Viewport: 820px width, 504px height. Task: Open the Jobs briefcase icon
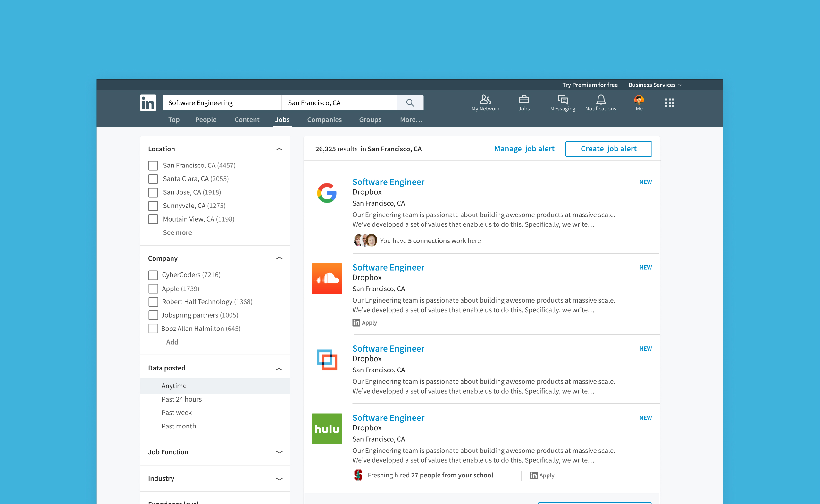tap(524, 103)
